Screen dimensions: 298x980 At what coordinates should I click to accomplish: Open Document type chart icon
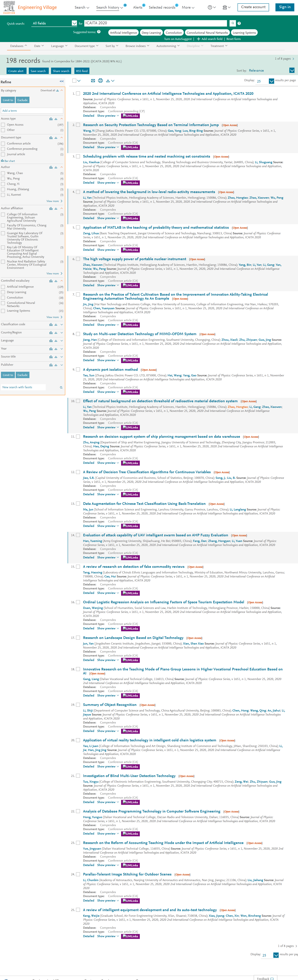51,138
